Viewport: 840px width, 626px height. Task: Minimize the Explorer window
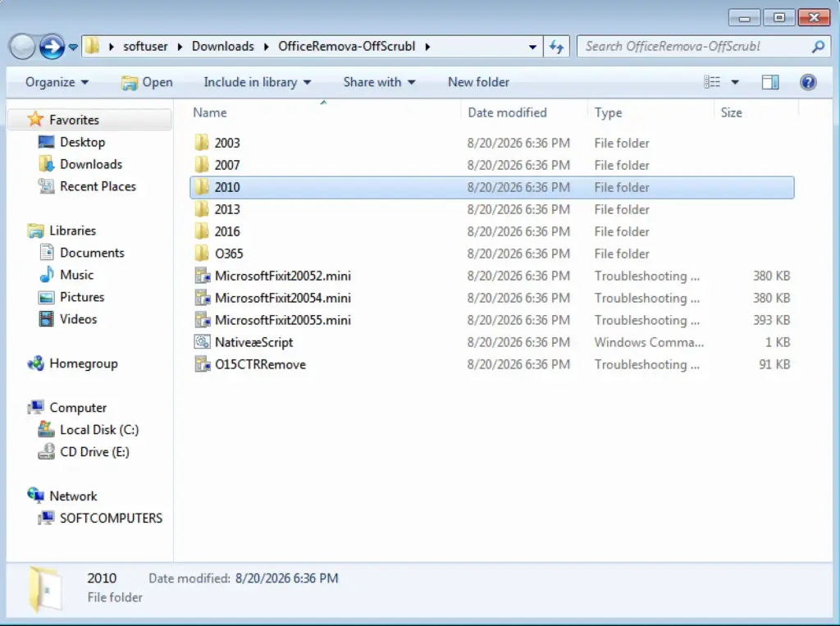[x=744, y=18]
